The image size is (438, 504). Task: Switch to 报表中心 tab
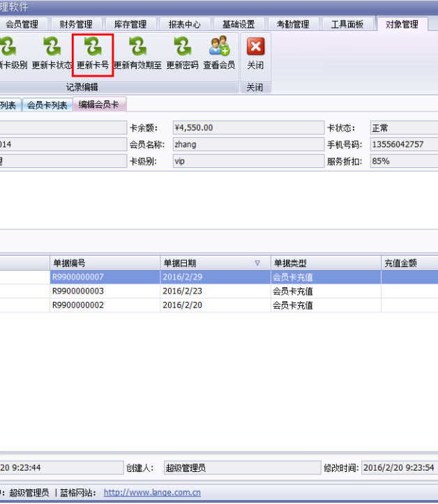(185, 24)
